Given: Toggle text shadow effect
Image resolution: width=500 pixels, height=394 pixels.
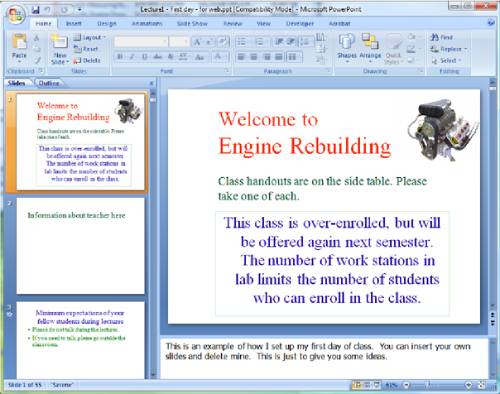Looking at the screenshot, I should point(170,57).
